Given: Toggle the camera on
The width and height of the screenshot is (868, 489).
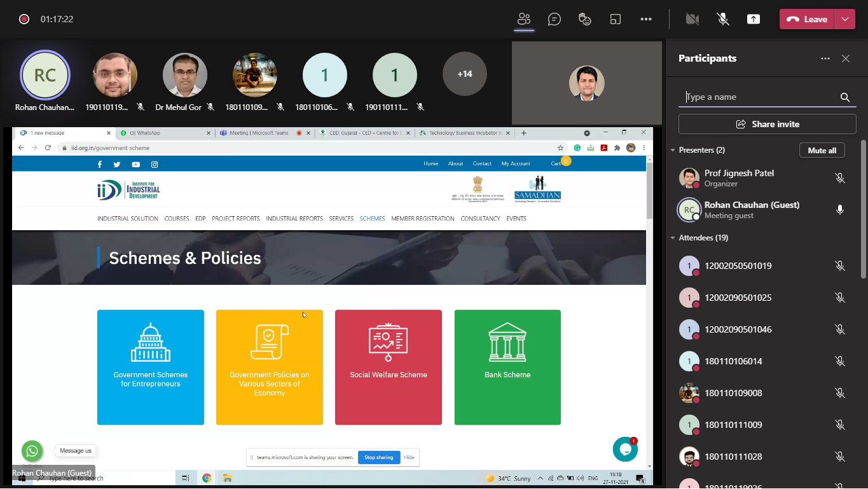Looking at the screenshot, I should (x=692, y=19).
